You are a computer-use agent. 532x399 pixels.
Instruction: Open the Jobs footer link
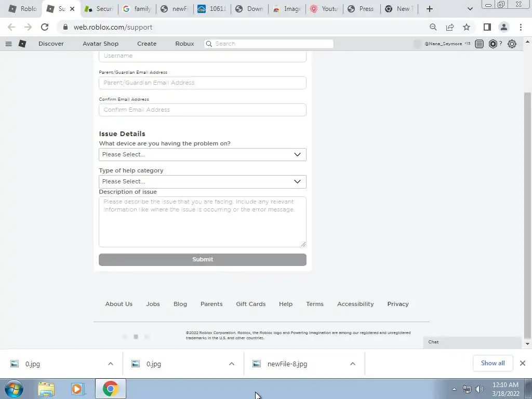[x=153, y=304]
